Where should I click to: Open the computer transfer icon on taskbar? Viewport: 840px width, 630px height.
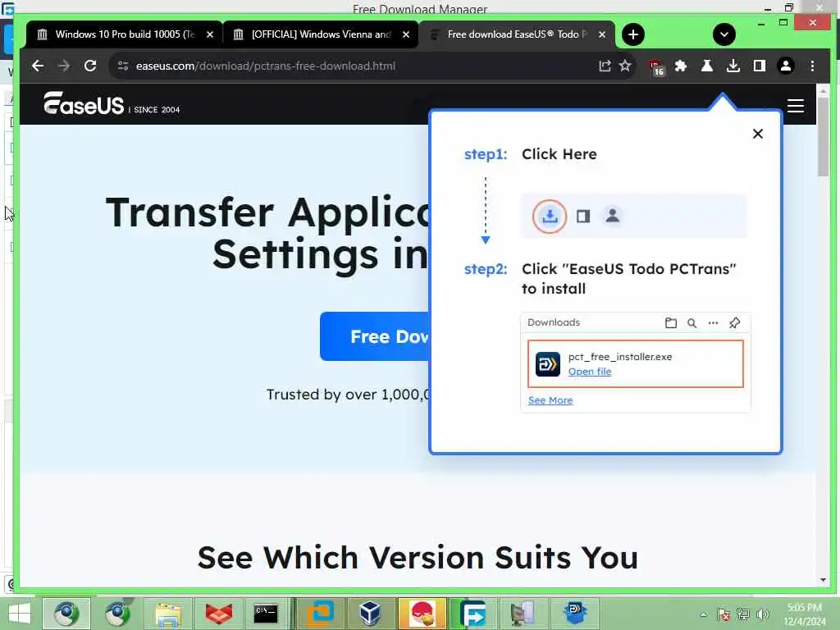(523, 614)
